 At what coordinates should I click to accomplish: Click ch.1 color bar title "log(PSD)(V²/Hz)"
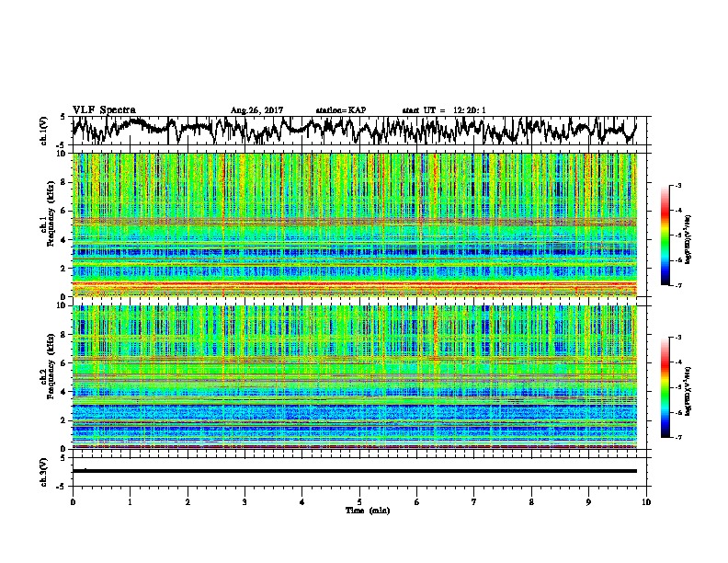coord(688,239)
